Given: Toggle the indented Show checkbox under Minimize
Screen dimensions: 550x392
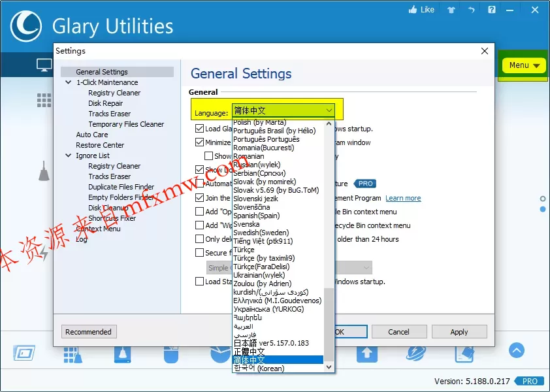Looking at the screenshot, I should [x=209, y=155].
